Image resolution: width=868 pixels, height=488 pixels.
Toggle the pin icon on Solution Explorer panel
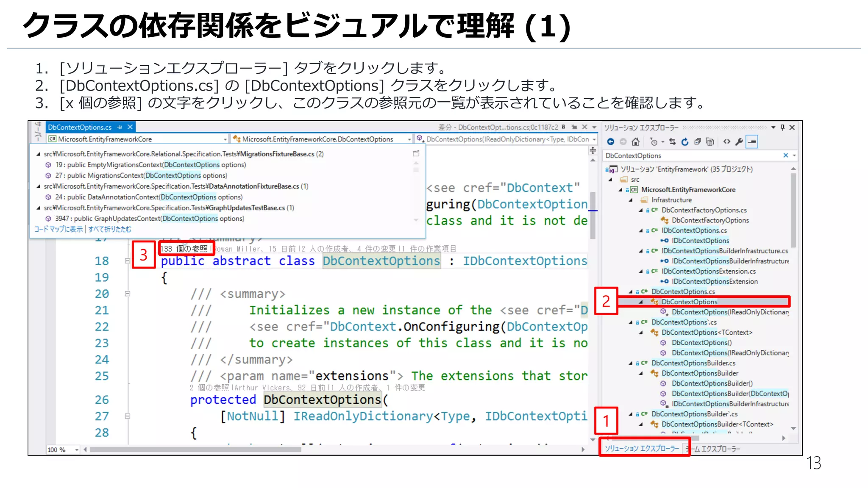[782, 128]
